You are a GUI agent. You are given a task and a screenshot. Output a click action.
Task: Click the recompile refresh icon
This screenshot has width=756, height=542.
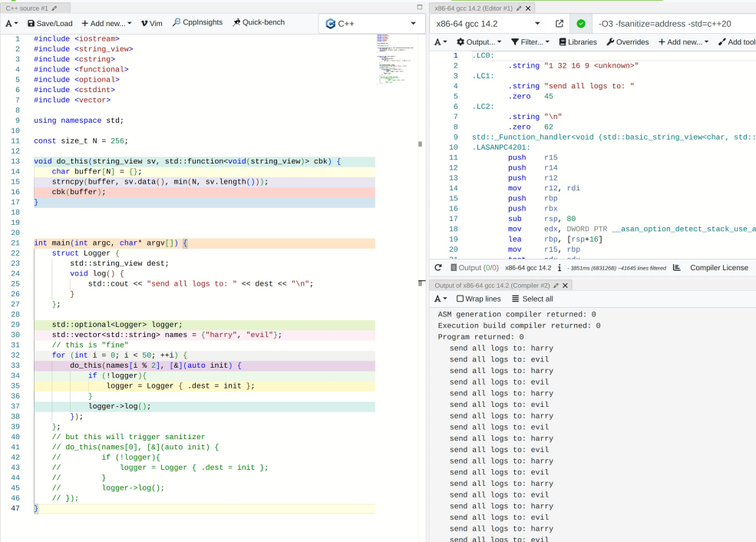pyautogui.click(x=437, y=268)
